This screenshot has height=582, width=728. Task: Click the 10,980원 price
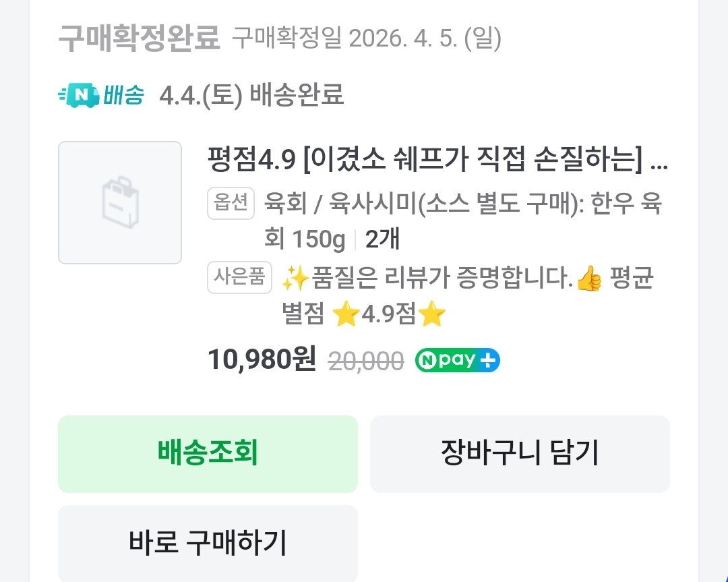pos(262,360)
